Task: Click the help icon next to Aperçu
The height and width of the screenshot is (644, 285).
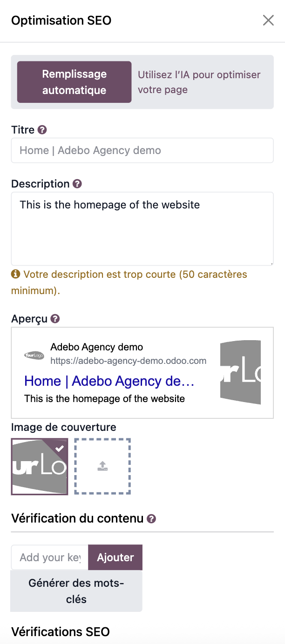Action: pyautogui.click(x=55, y=319)
